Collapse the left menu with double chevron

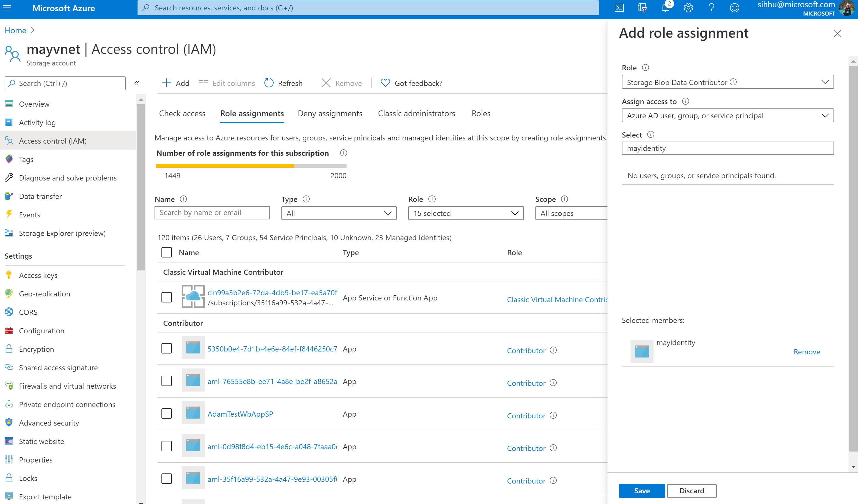pos(137,83)
